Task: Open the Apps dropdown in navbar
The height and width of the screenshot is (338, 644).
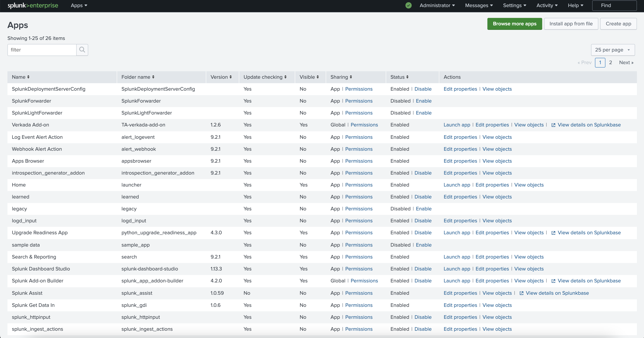Action: [x=79, y=6]
